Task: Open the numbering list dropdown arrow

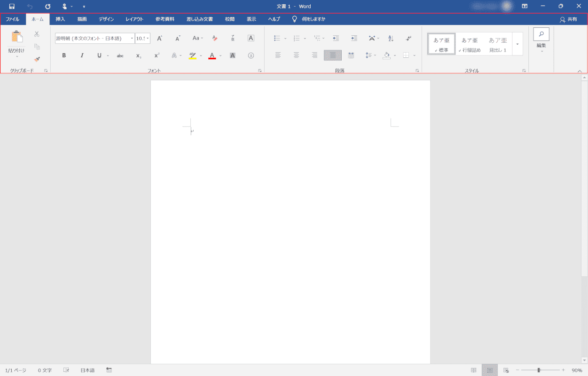Action: (x=305, y=39)
